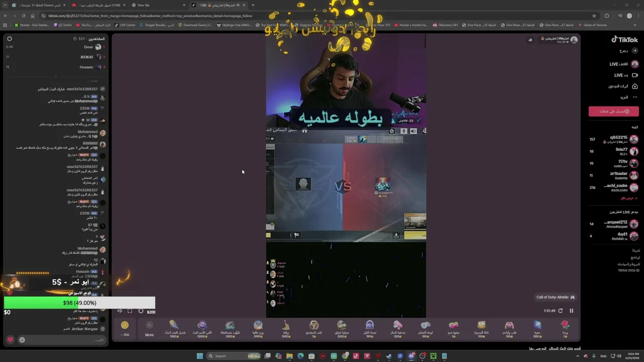Send the community heart gift
The image size is (644, 362).
(314, 328)
